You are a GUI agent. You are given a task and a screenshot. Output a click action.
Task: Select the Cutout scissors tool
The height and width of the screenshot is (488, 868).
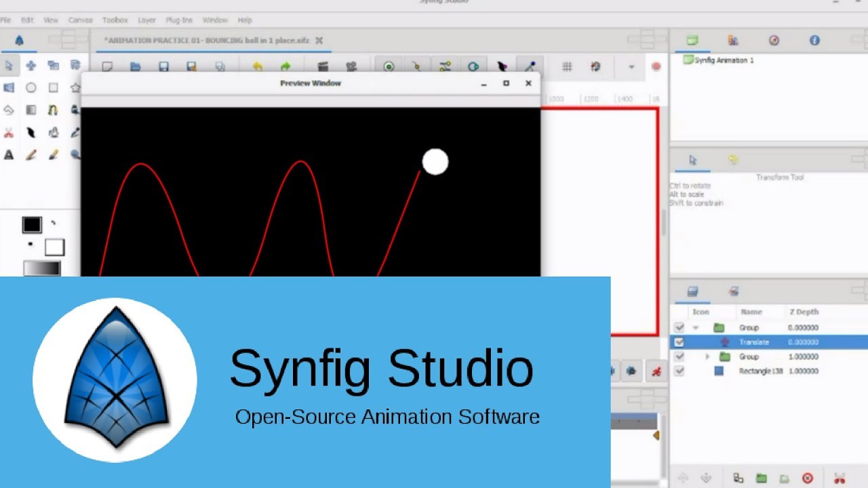[x=9, y=133]
